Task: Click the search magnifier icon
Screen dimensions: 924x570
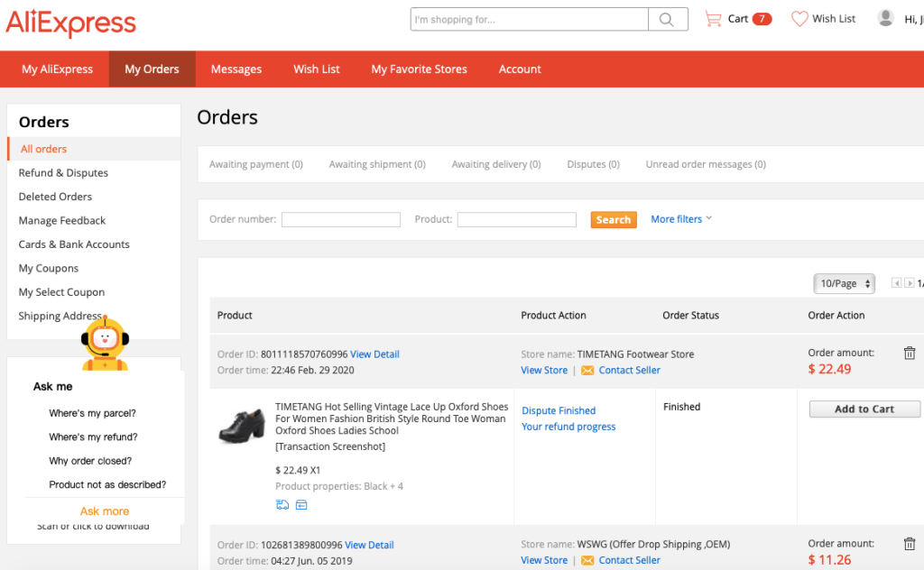Action: tap(667, 20)
